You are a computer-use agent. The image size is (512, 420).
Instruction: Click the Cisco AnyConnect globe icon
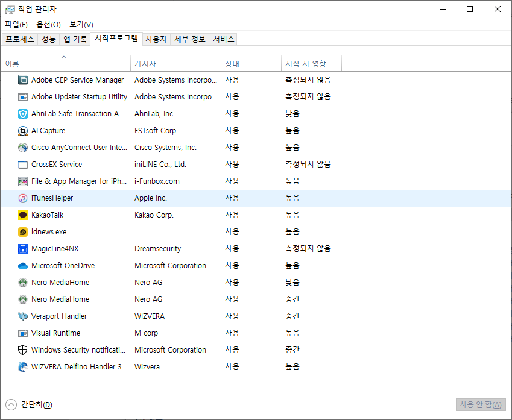22,148
